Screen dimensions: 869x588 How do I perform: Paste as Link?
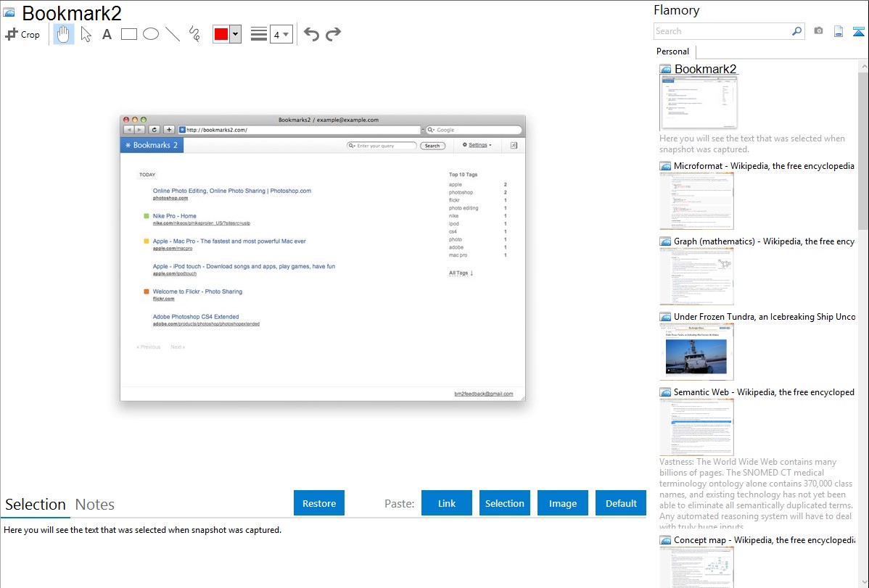point(447,503)
